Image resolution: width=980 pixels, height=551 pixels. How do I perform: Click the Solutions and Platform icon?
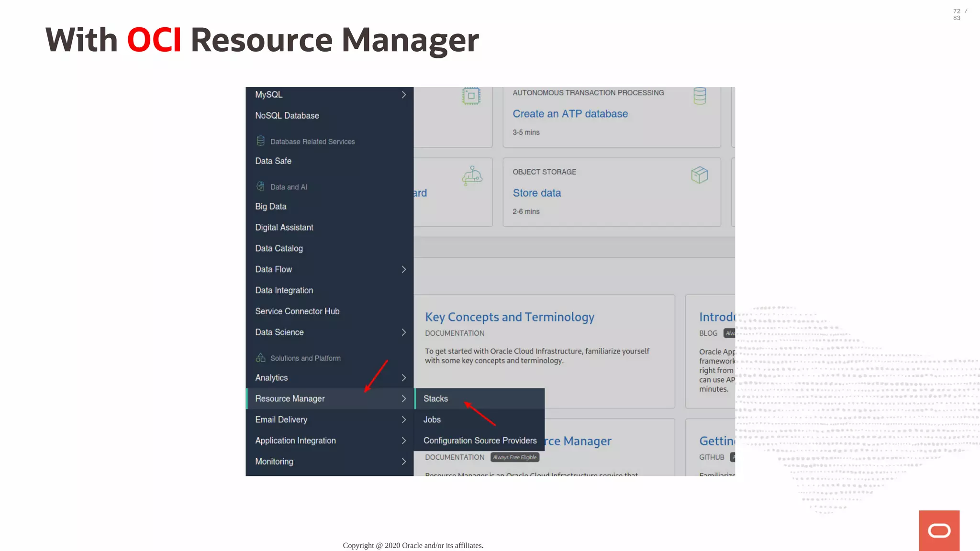pos(260,358)
